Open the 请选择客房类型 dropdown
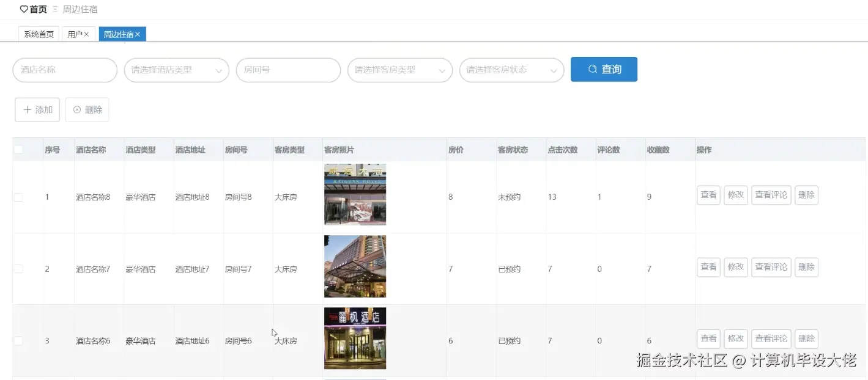 (399, 70)
